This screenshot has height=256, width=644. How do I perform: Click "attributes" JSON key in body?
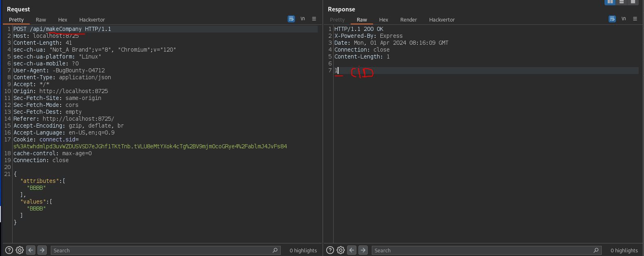pos(40,181)
